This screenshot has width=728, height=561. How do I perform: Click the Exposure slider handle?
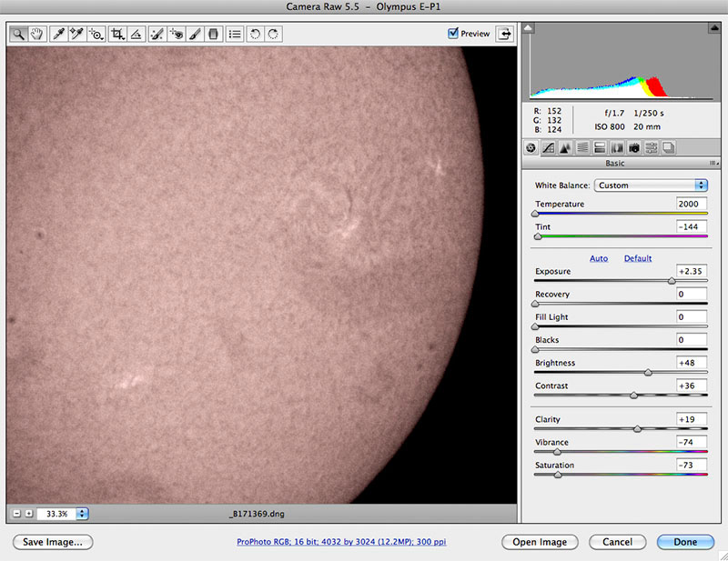click(x=672, y=281)
